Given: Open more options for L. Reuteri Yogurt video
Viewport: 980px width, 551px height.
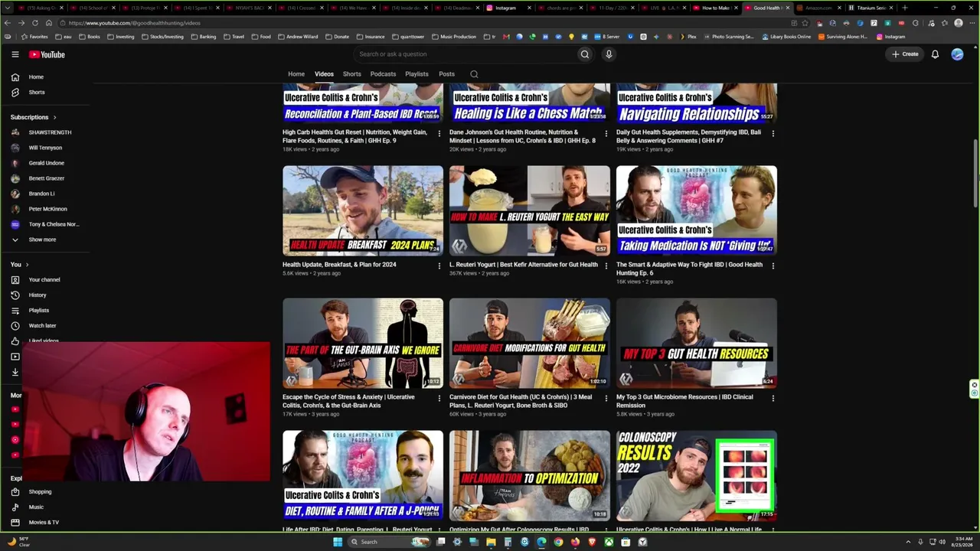Looking at the screenshot, I should [606, 266].
